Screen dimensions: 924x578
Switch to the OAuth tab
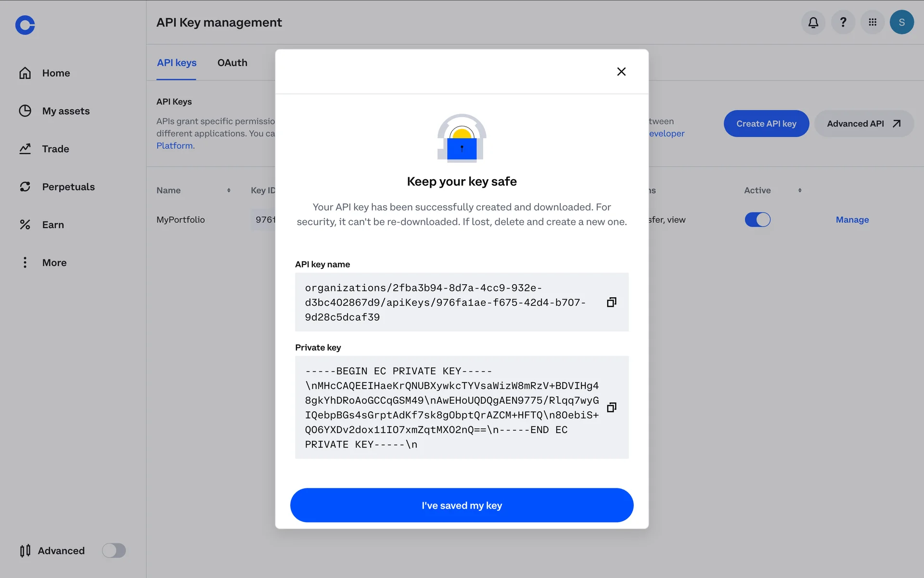232,63
